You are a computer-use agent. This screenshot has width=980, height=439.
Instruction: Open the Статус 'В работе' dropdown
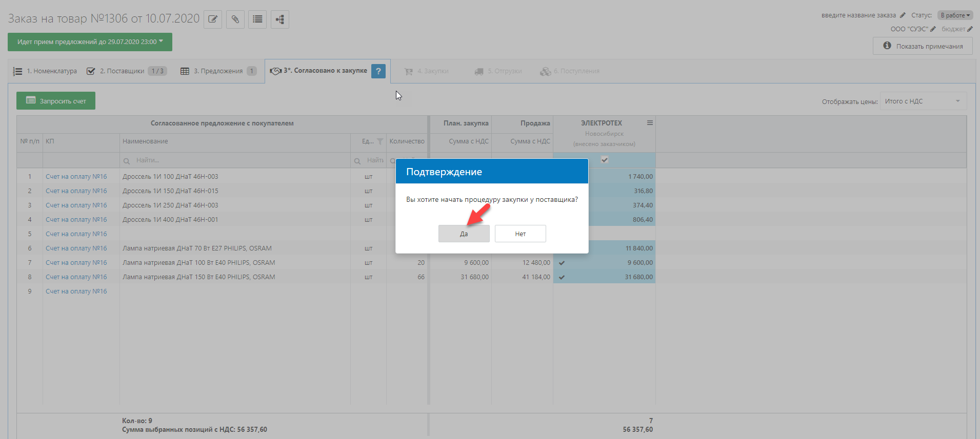tap(955, 15)
